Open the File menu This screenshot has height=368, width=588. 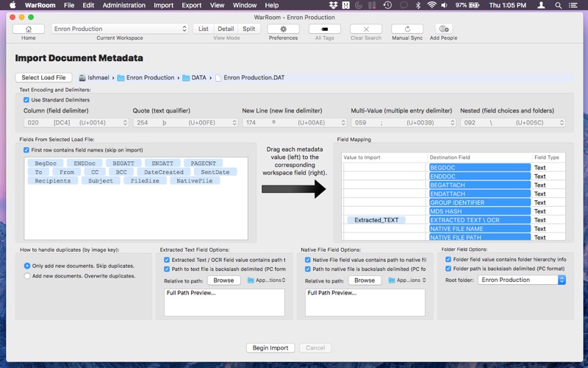(x=69, y=5)
